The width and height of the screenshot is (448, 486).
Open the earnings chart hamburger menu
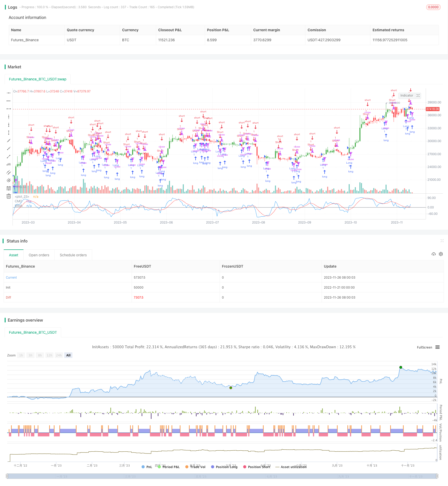(438, 347)
